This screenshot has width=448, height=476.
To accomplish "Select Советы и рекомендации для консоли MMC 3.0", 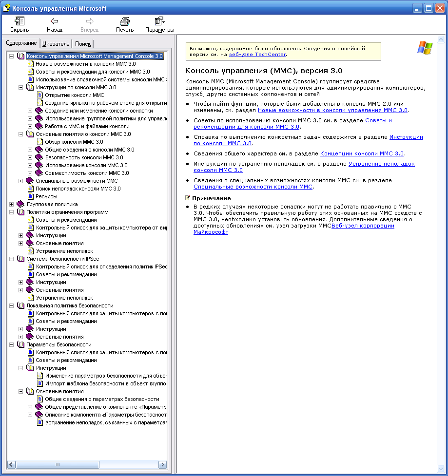I will (93, 72).
